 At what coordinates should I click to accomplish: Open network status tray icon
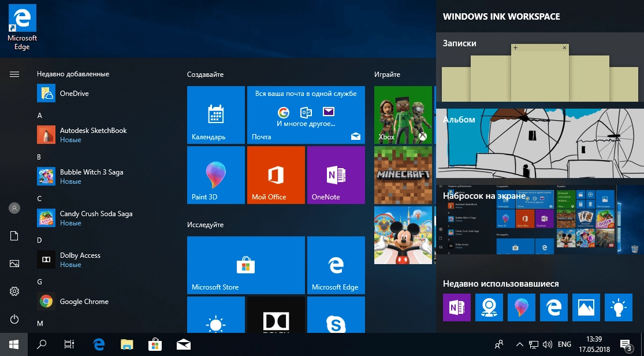click(534, 344)
